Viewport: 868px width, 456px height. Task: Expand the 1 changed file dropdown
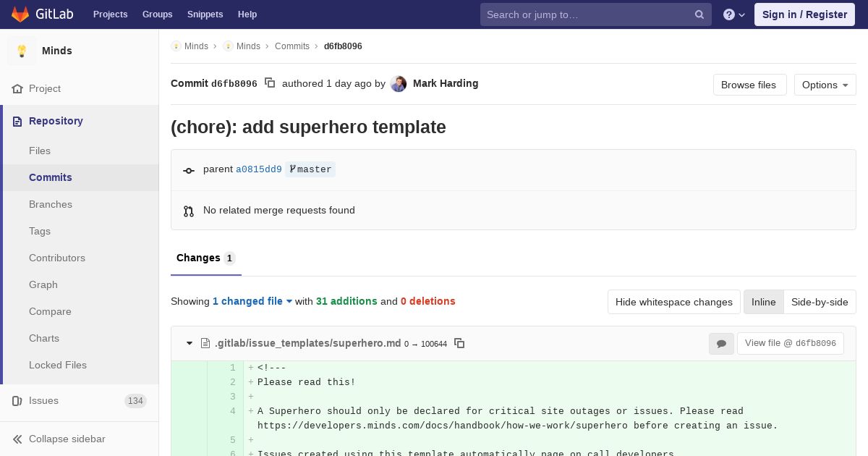pyautogui.click(x=252, y=301)
